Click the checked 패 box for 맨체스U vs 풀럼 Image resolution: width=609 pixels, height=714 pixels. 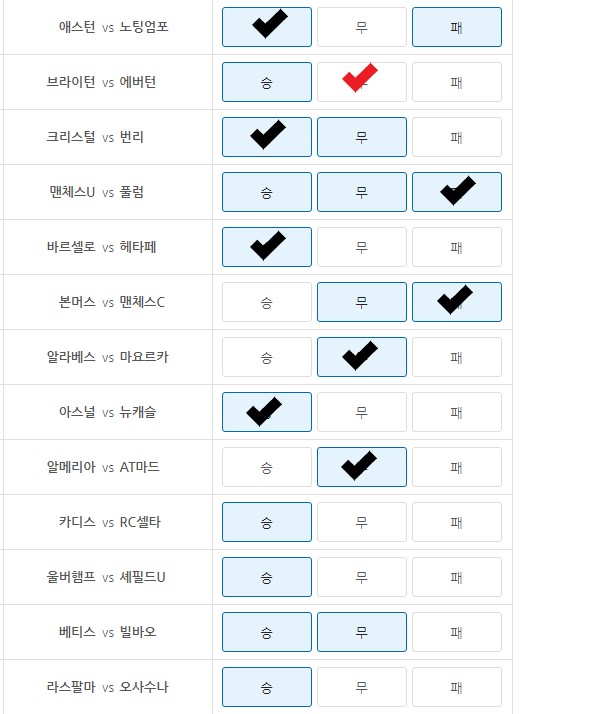pos(456,192)
